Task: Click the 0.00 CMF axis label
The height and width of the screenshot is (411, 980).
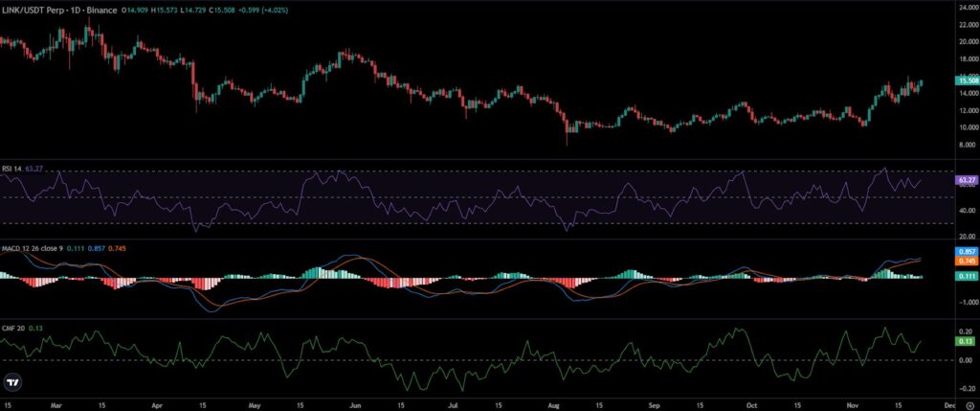Action: point(967,360)
